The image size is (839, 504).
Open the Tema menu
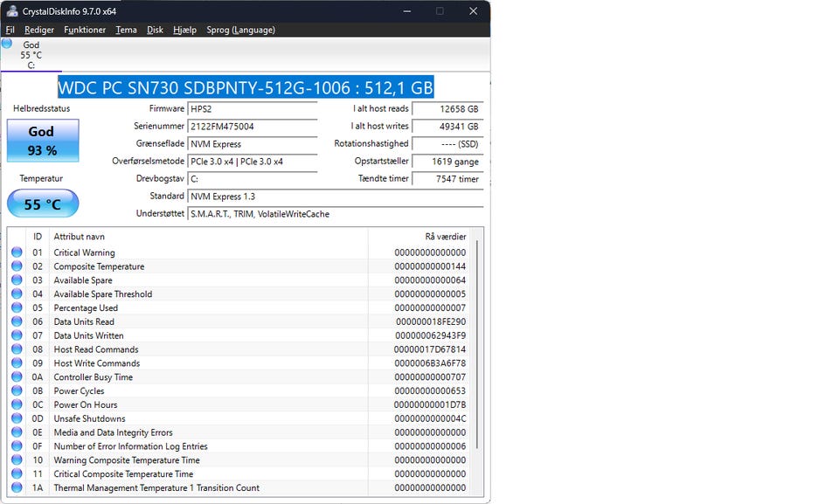pos(126,30)
